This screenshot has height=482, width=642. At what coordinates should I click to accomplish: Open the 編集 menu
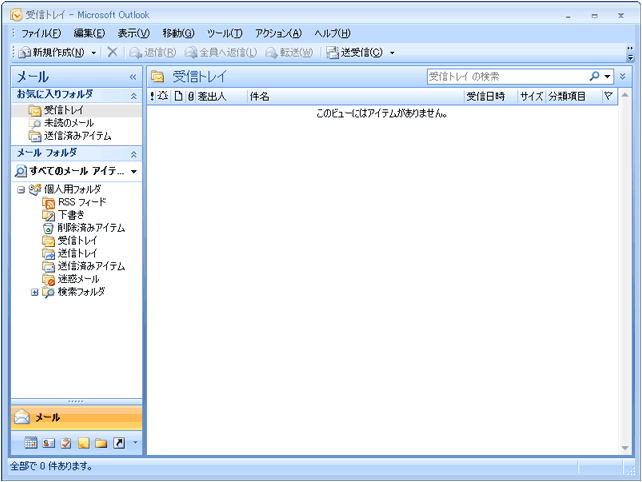click(89, 33)
